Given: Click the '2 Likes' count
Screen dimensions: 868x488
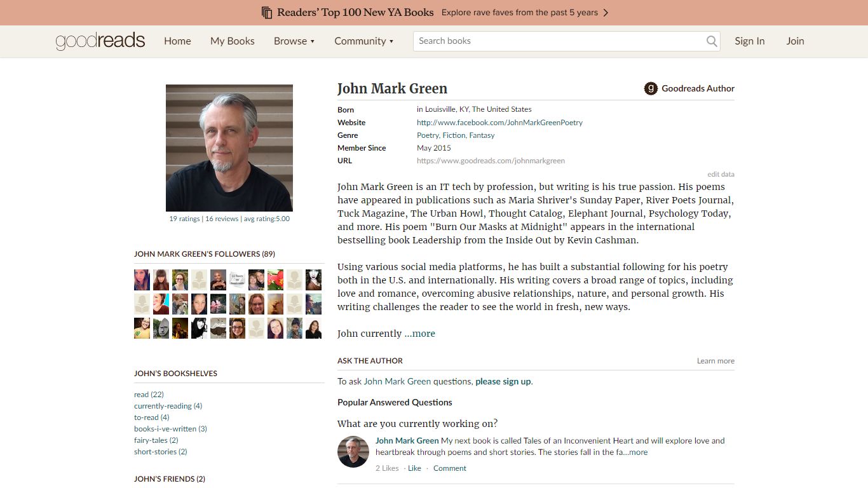Looking at the screenshot, I should [x=387, y=468].
